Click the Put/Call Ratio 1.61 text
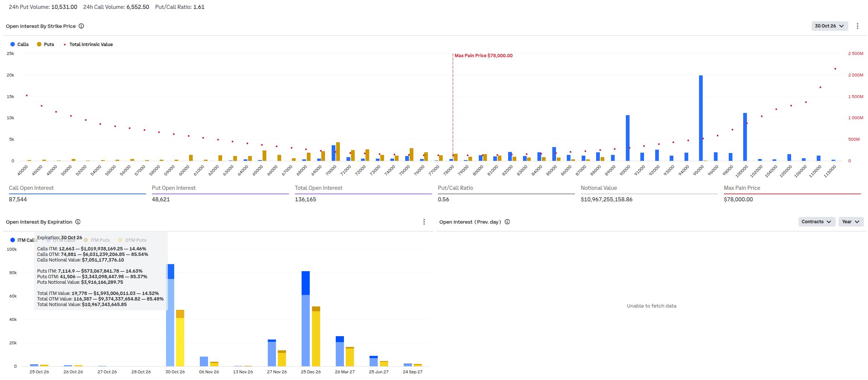This screenshot has width=868, height=380. (x=180, y=7)
